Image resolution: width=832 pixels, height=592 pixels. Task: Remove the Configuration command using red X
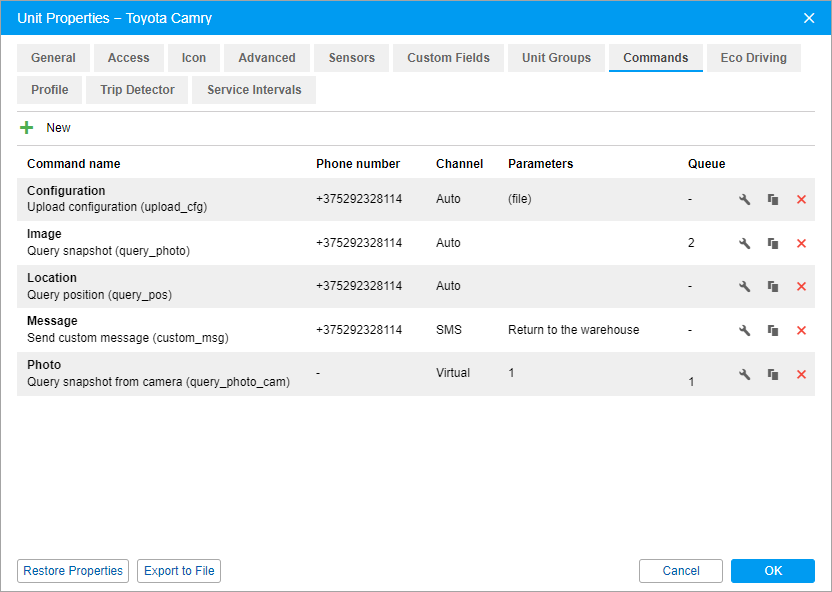pos(801,200)
